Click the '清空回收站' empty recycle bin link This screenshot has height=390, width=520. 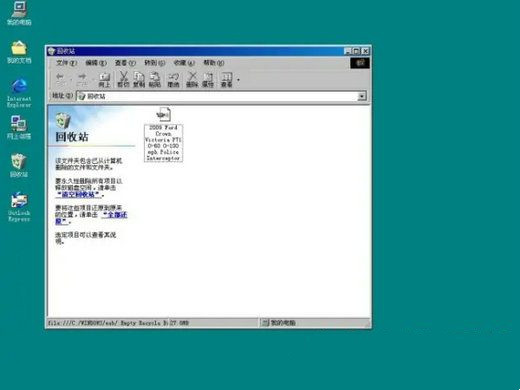[x=79, y=195]
